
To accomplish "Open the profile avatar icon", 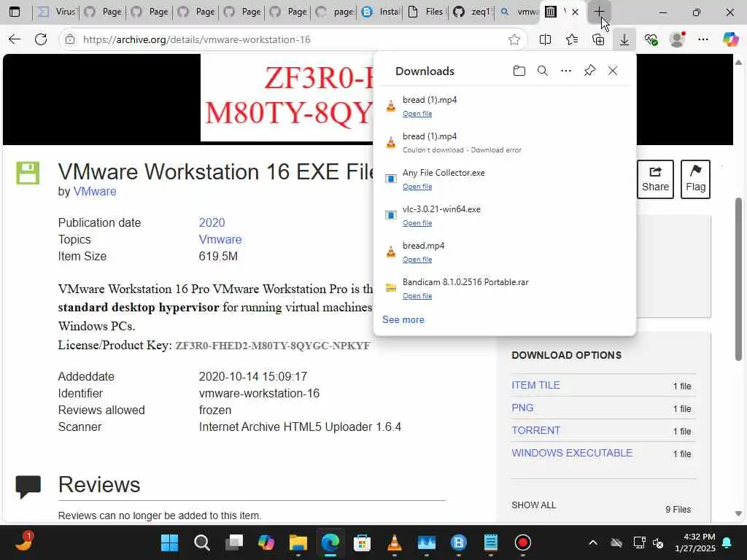I will (x=677, y=39).
